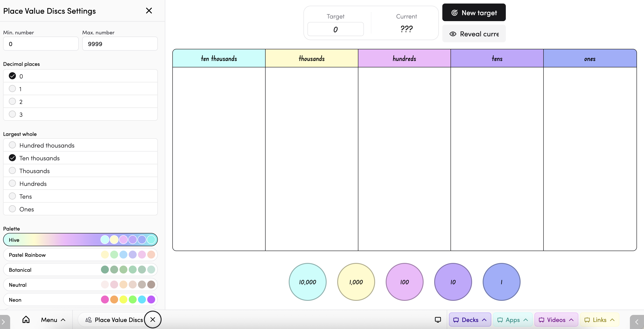Close the settings panel with X
Screen dimensions: 644x329
(149, 11)
